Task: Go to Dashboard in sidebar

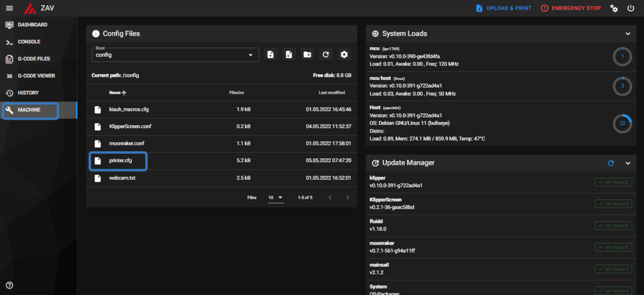Action: (39, 25)
